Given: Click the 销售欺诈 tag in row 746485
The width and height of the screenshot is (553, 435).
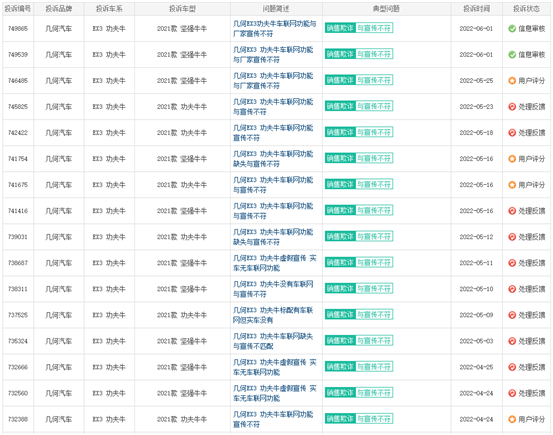Looking at the screenshot, I should 340,80.
